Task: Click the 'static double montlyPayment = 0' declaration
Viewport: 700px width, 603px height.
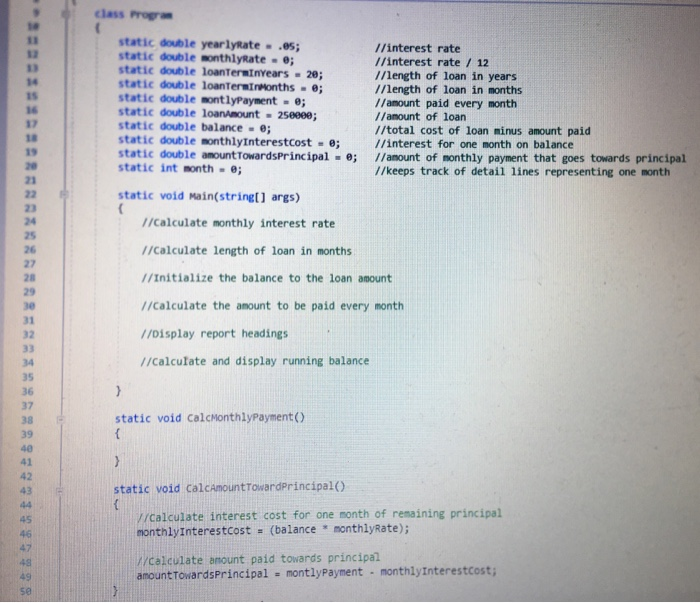Action: click(212, 100)
